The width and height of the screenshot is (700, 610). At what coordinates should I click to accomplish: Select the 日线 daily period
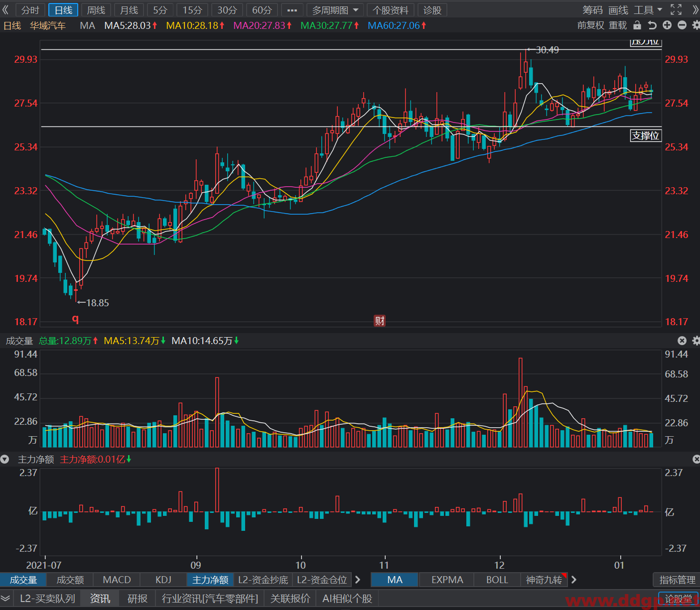pos(63,10)
